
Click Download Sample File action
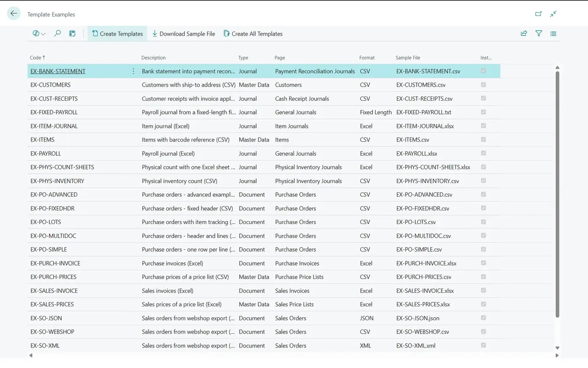pyautogui.click(x=184, y=34)
